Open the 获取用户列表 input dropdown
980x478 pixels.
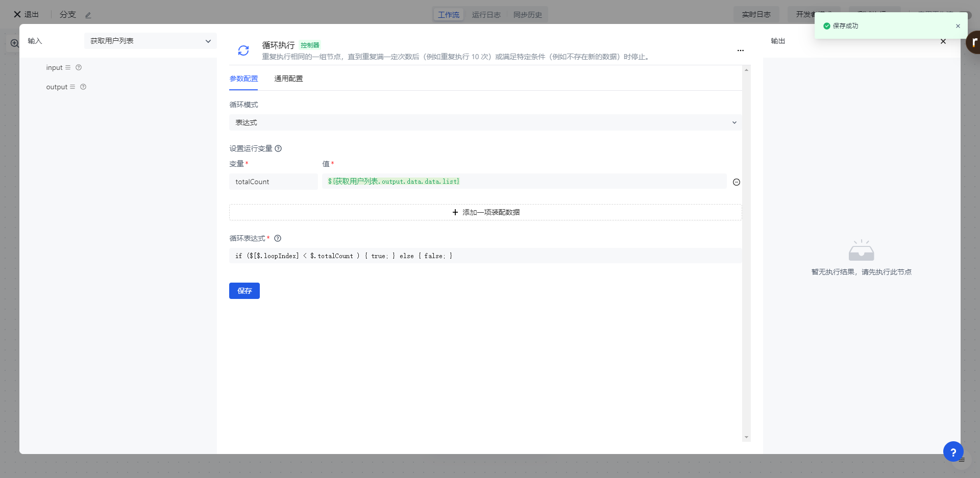point(151,41)
